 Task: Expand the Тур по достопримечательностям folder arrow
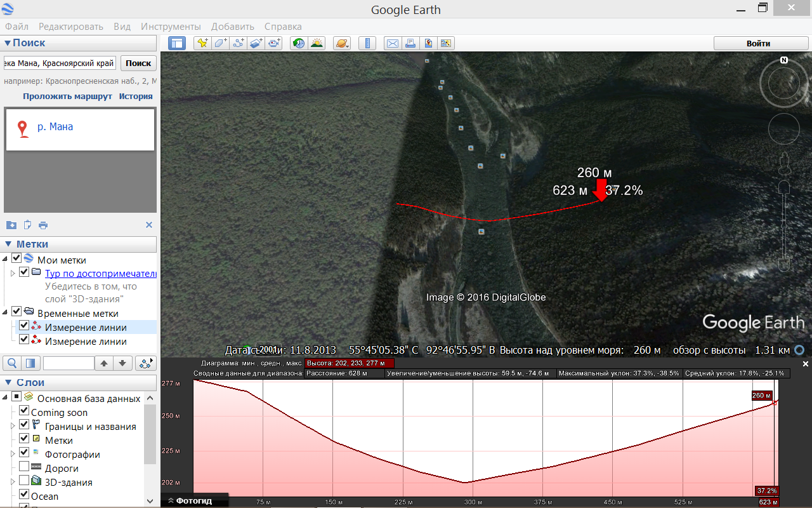[x=13, y=273]
